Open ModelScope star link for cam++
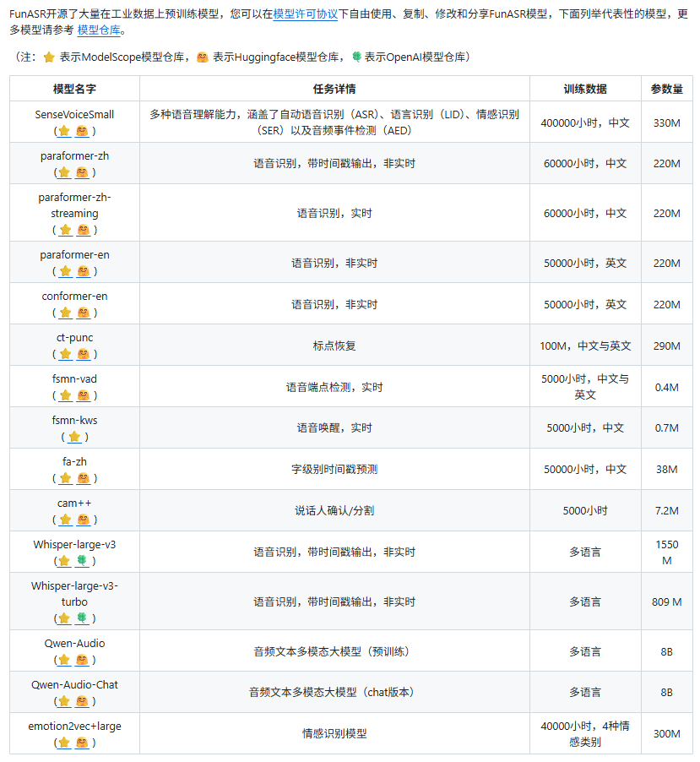700x762 pixels. click(x=65, y=520)
